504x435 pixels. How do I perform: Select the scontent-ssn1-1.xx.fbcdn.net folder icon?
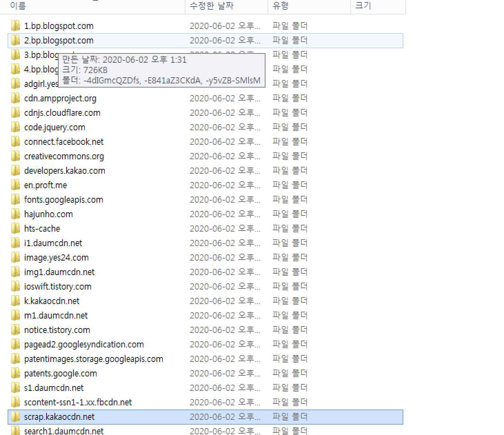[15, 402]
